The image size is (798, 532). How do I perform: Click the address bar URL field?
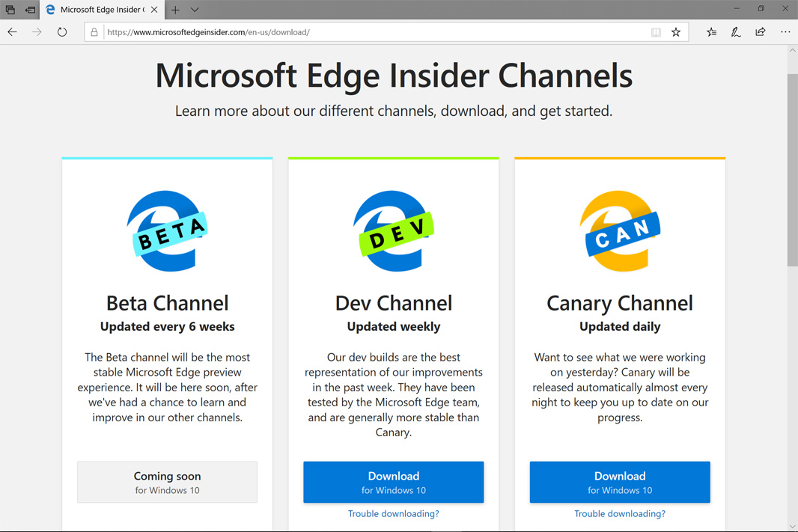tap(374, 32)
